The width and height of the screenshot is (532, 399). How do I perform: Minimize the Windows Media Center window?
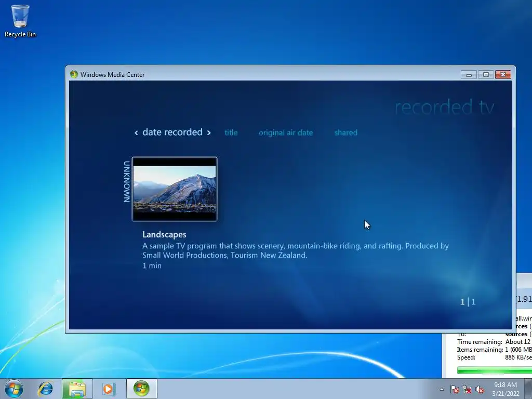pyautogui.click(x=469, y=75)
